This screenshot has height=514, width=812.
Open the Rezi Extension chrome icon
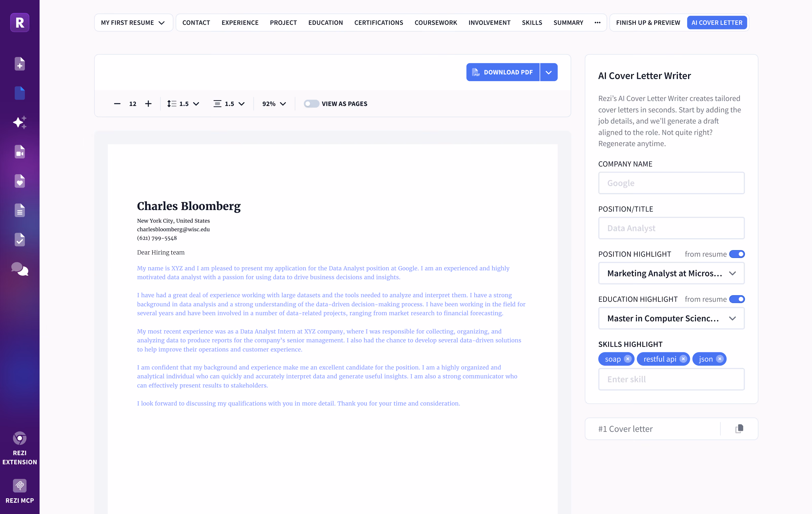click(20, 438)
